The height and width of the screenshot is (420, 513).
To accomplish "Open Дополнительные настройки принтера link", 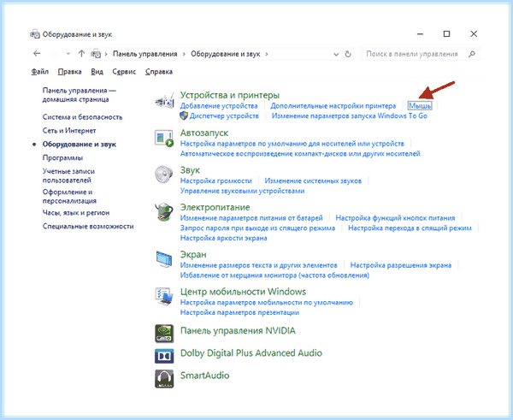I will (333, 106).
